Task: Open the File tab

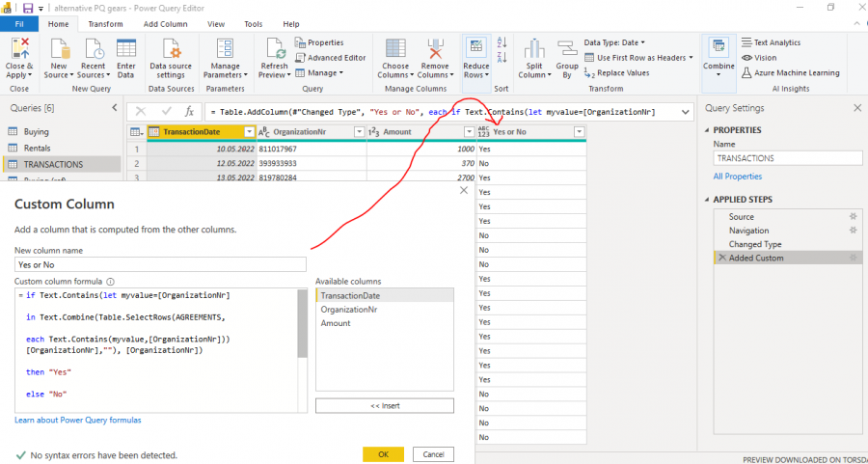Action: [x=19, y=24]
